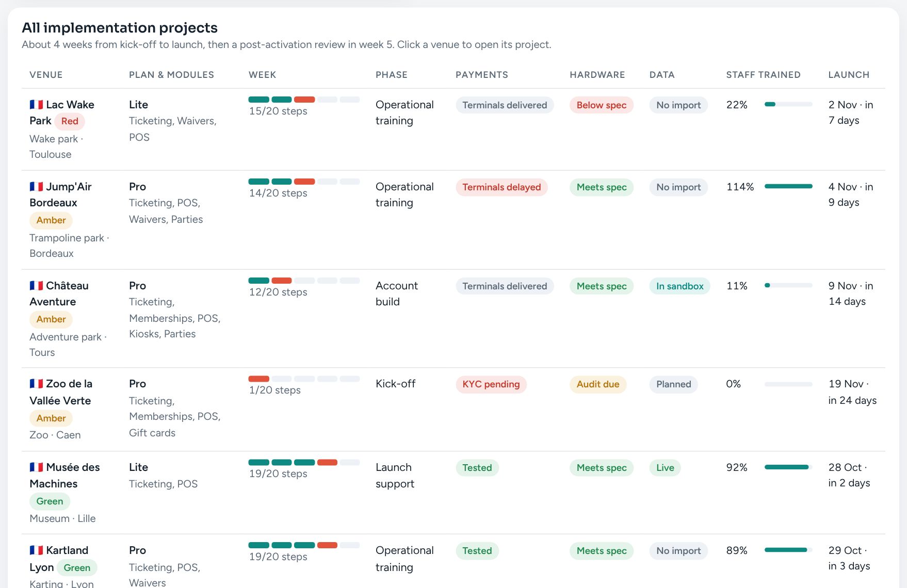Click the French flag icon beside Lac Wake Park
Viewport: 907px width, 588px height.
(x=36, y=105)
